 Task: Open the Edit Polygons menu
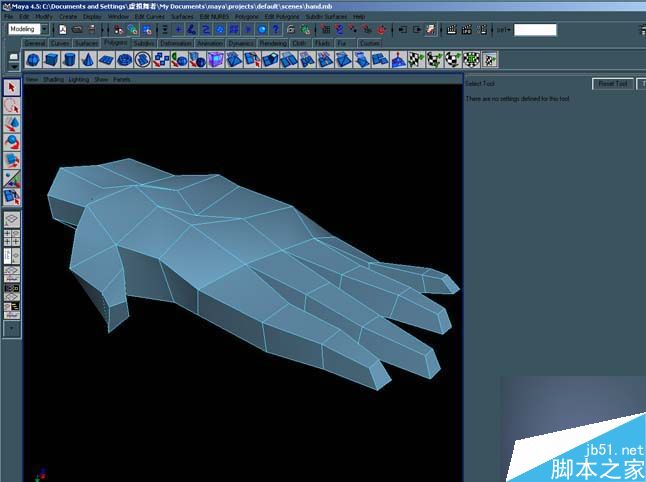coord(282,16)
